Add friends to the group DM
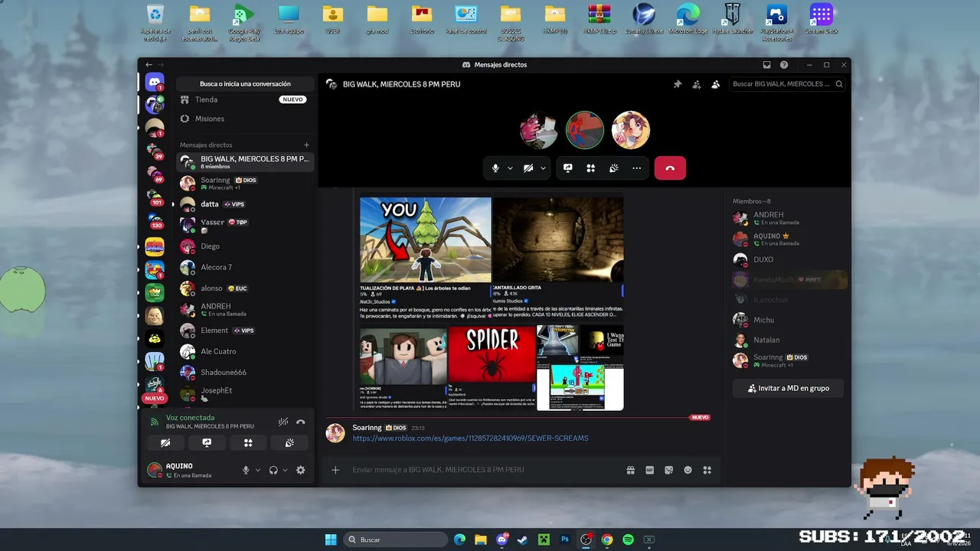The height and width of the screenshot is (551, 980). pyautogui.click(x=697, y=84)
